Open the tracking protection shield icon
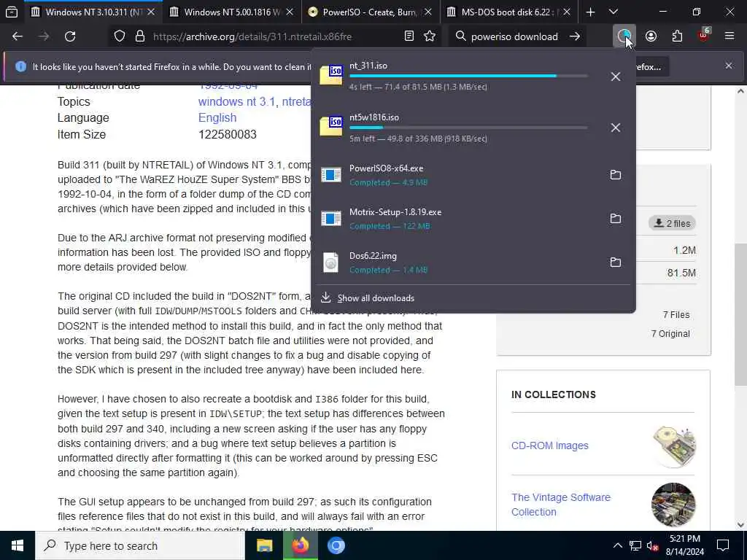 [x=120, y=36]
